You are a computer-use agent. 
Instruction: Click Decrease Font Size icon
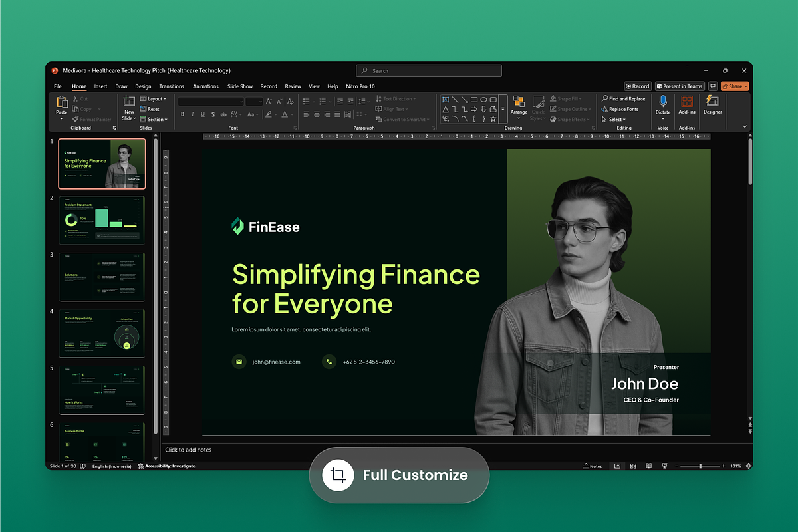point(279,101)
